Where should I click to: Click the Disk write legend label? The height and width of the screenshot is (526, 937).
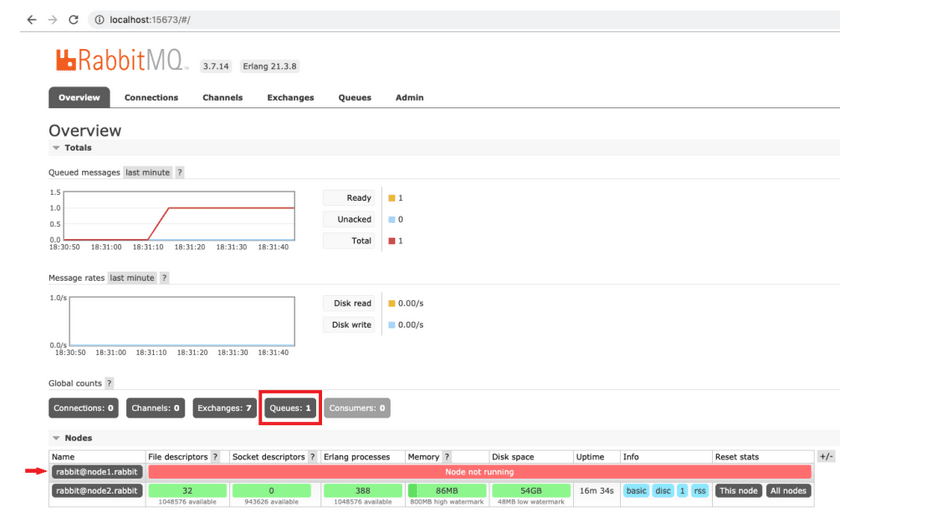(349, 325)
